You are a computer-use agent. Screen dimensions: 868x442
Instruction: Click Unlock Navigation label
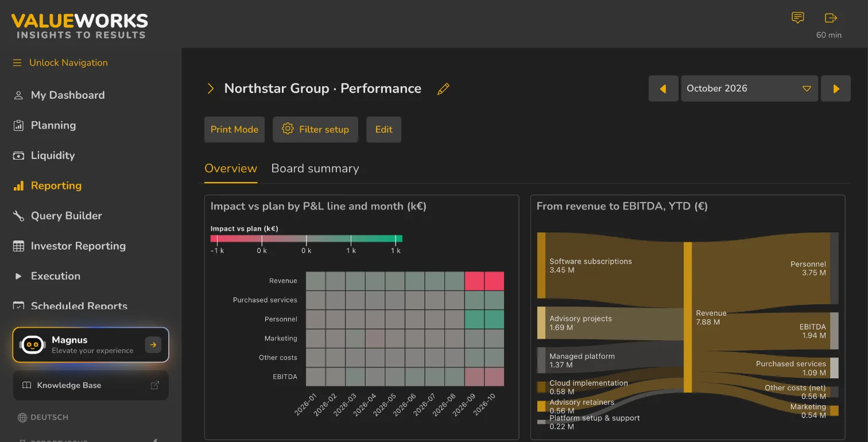click(68, 63)
